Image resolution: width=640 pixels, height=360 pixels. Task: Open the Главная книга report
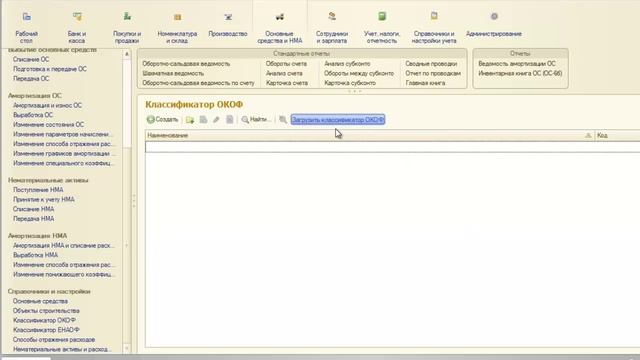tap(425, 83)
